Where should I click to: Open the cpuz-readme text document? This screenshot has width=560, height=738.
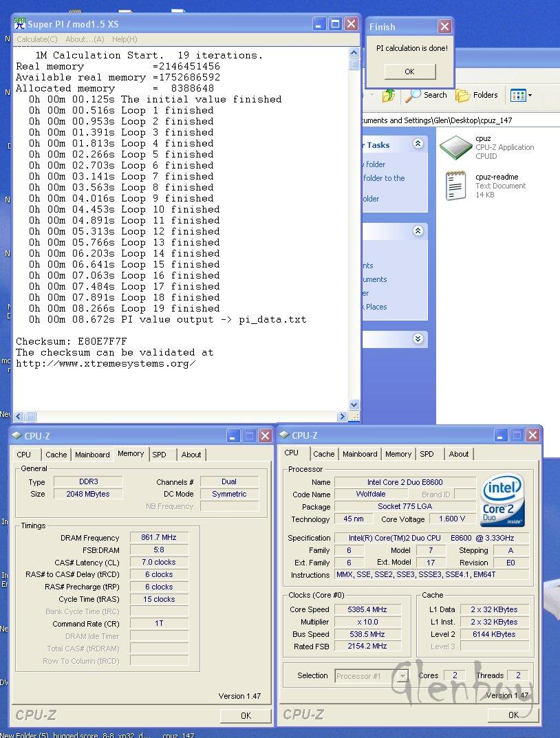click(455, 185)
